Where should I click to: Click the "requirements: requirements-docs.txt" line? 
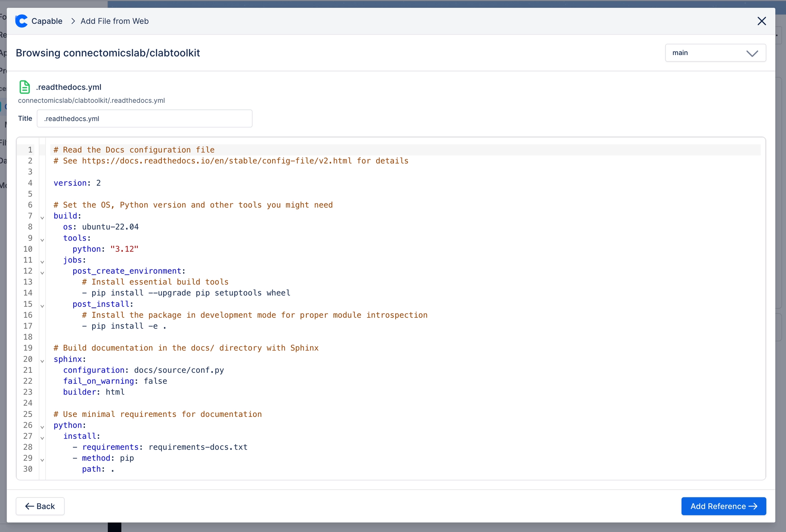point(160,447)
